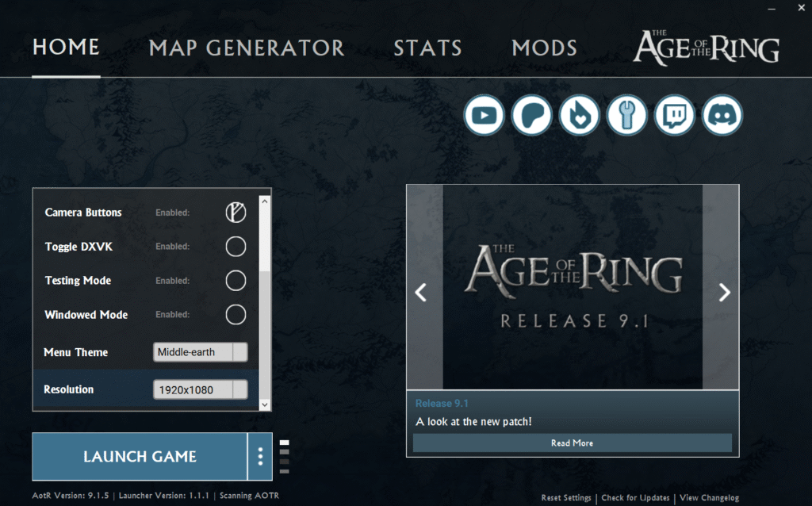The height and width of the screenshot is (506, 812).
Task: Open the View Changelog link
Action: pos(710,498)
